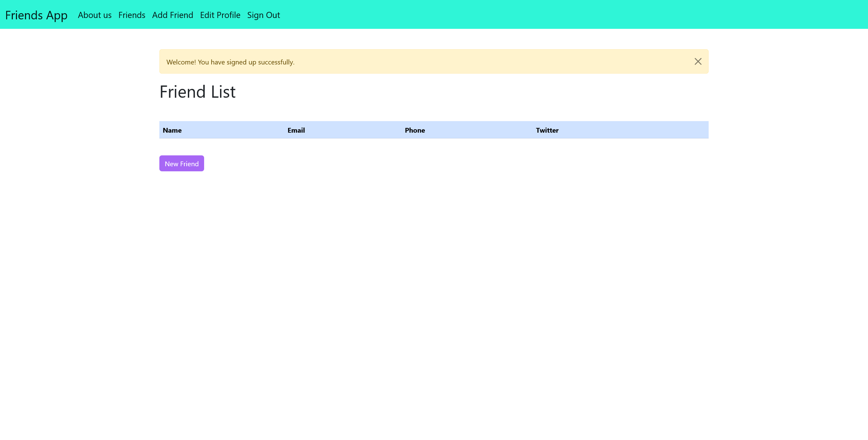Dismiss the welcome alert with the X icon
Viewport: 868px width, 440px height.
click(698, 61)
